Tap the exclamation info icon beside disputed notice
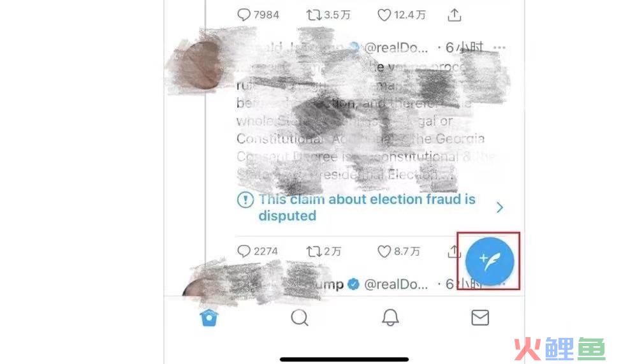This screenshot has height=364, width=621. tap(245, 200)
